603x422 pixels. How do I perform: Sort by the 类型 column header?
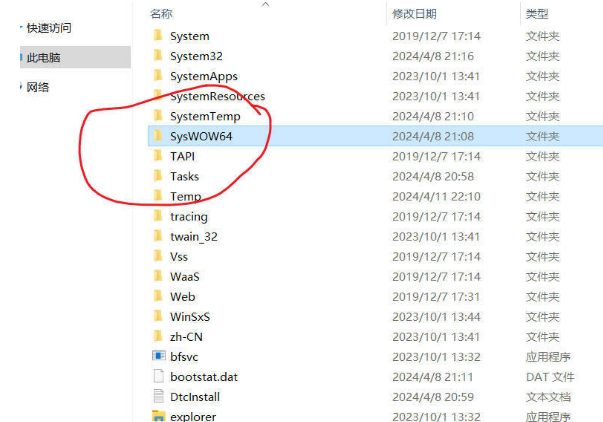click(537, 14)
